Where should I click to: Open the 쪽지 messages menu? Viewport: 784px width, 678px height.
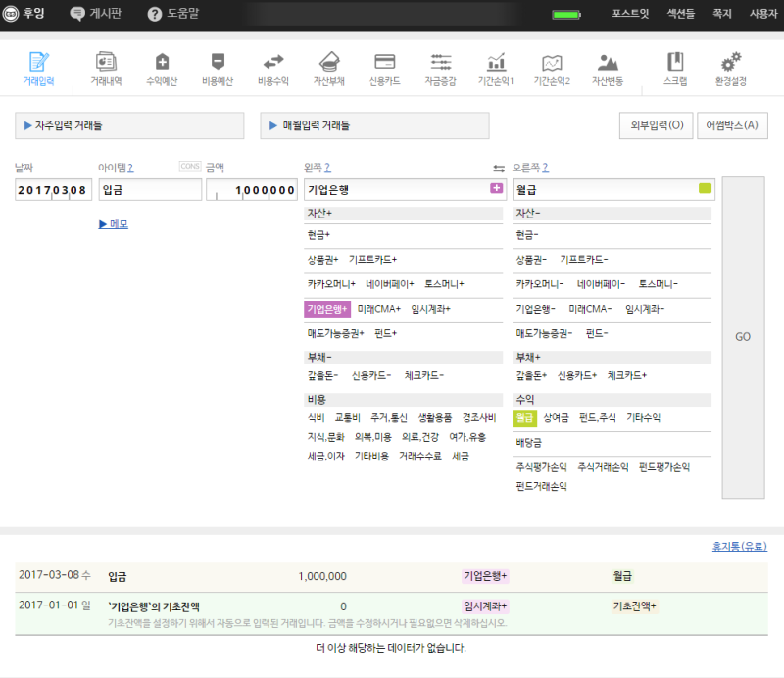721,14
